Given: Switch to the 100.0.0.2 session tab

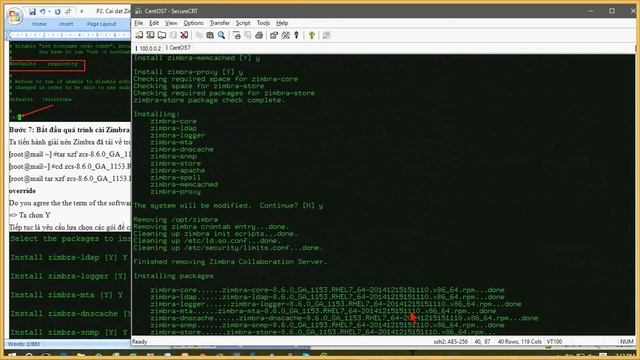Looking at the screenshot, I should click(150, 48).
